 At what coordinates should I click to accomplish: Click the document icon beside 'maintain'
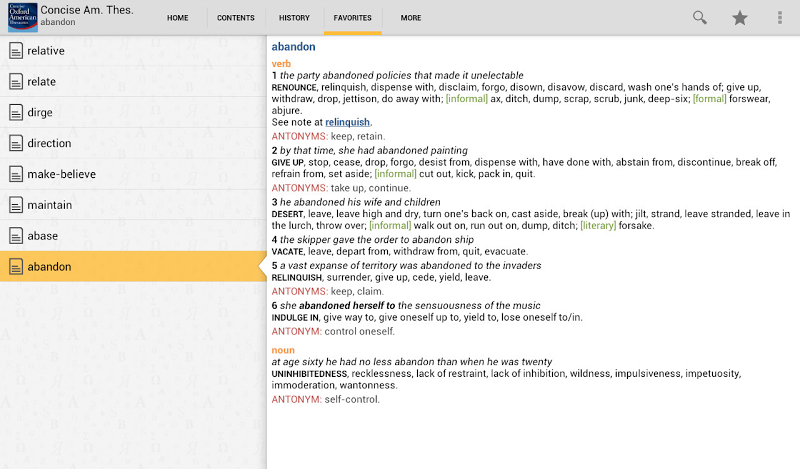[x=16, y=205]
